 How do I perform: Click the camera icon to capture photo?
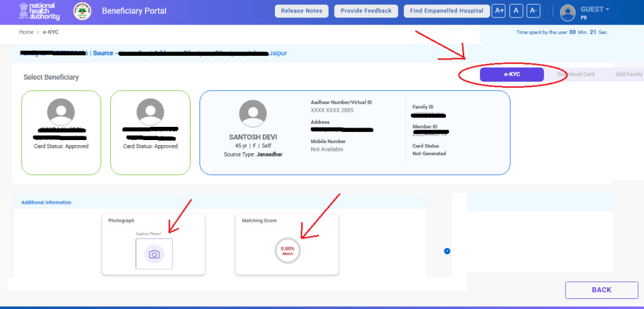[153, 254]
